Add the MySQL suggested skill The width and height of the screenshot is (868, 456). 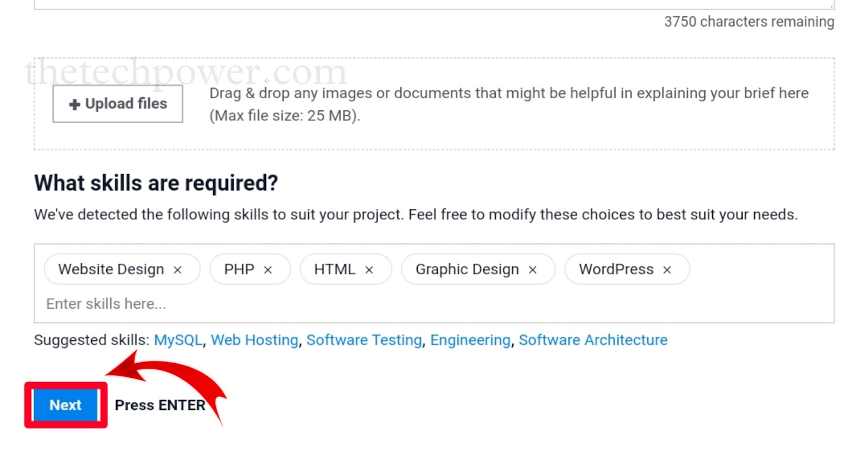point(178,340)
